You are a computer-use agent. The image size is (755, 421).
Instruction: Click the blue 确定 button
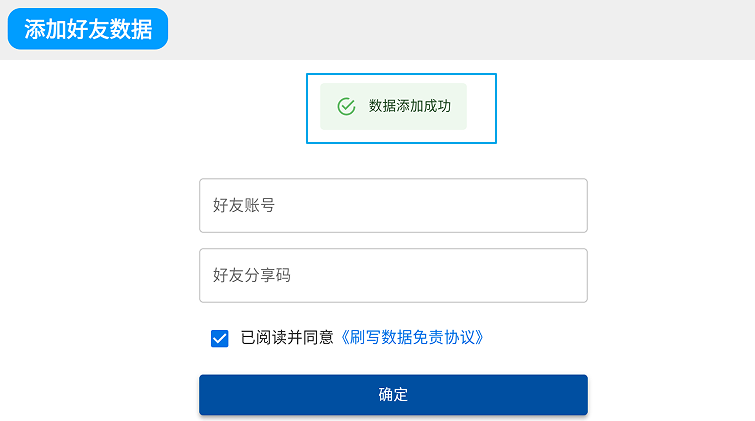pyautogui.click(x=393, y=395)
